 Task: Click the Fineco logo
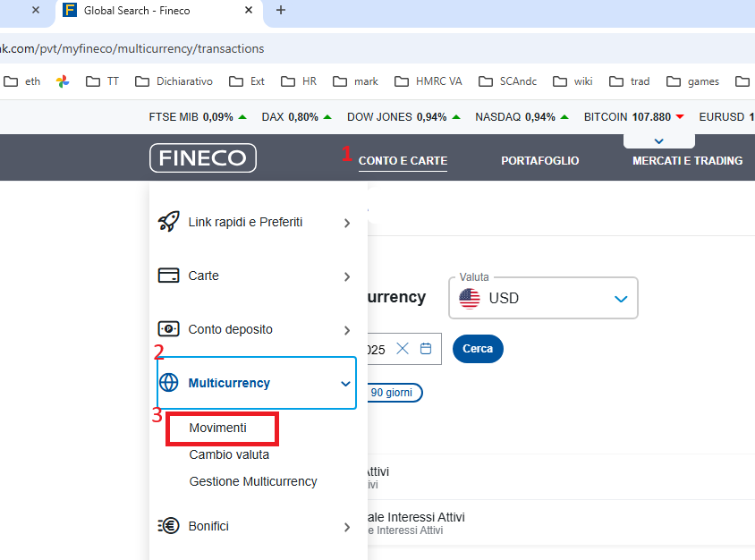click(x=203, y=158)
